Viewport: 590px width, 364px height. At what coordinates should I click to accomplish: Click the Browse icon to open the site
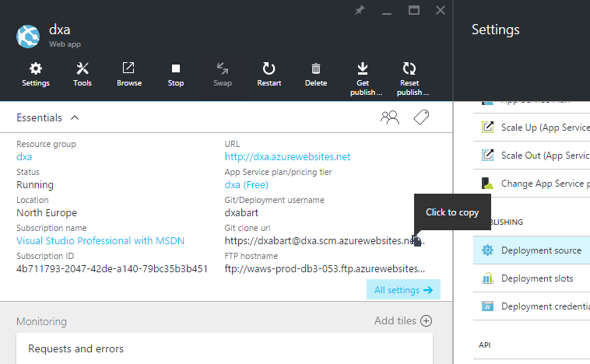(129, 75)
